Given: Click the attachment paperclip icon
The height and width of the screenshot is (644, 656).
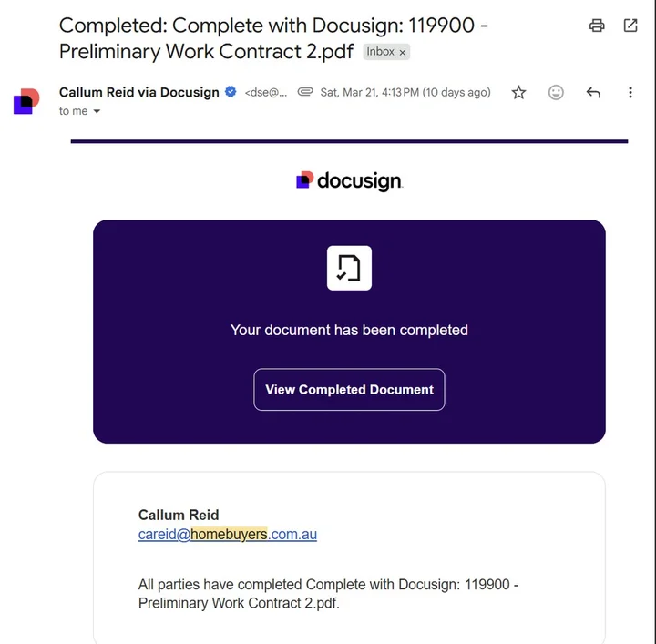Looking at the screenshot, I should click(305, 92).
